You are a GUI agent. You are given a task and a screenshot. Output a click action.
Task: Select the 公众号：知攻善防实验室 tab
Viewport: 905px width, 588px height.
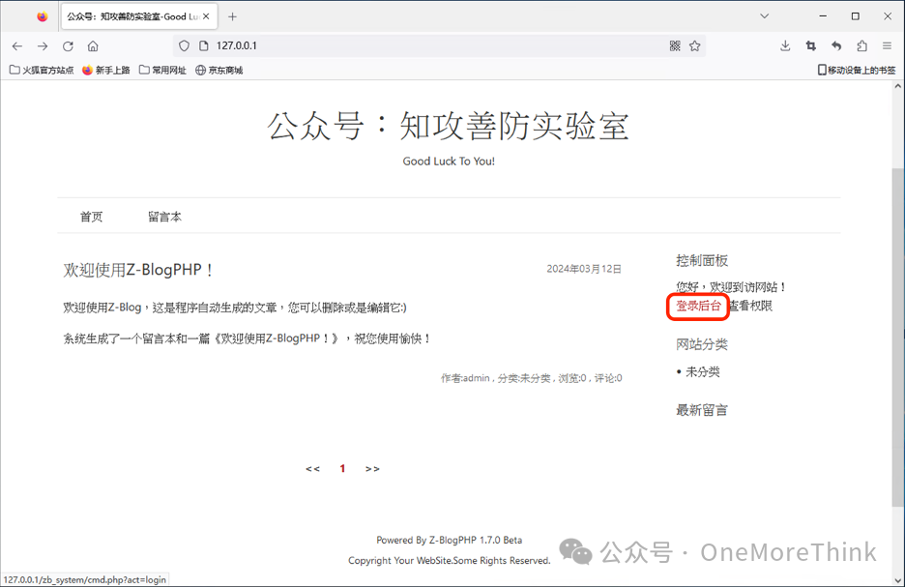pyautogui.click(x=139, y=16)
